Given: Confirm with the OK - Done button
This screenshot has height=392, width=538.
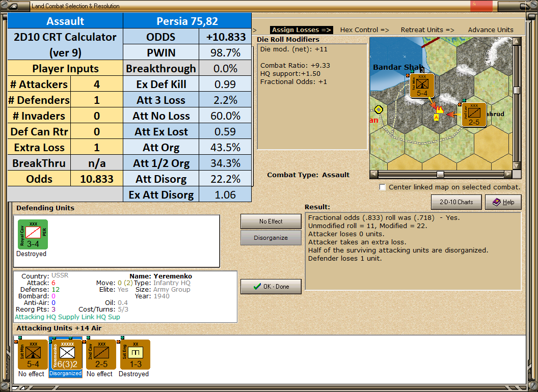Looking at the screenshot, I should tap(271, 287).
